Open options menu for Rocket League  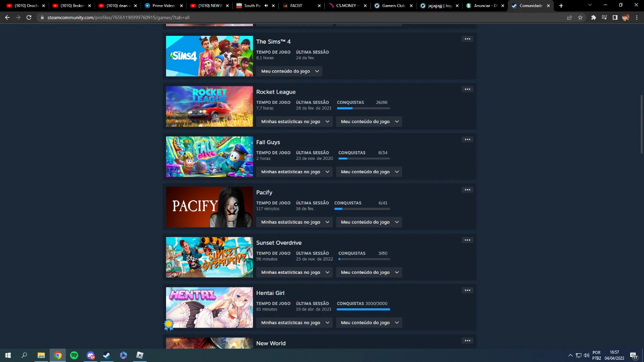pos(467,89)
